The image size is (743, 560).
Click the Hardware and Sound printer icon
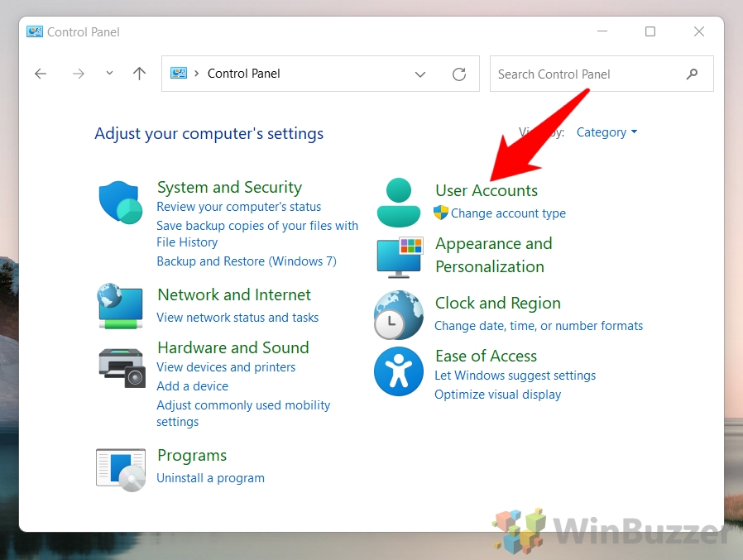click(x=122, y=367)
